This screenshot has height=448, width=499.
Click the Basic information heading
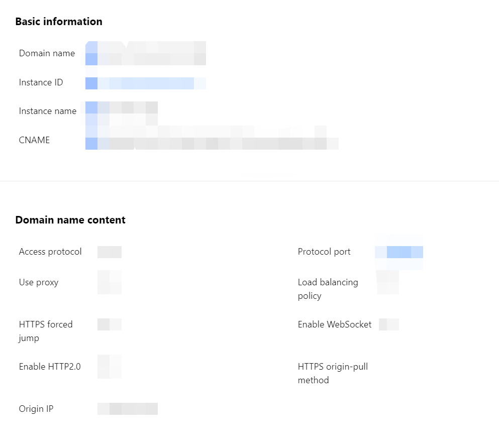[59, 22]
